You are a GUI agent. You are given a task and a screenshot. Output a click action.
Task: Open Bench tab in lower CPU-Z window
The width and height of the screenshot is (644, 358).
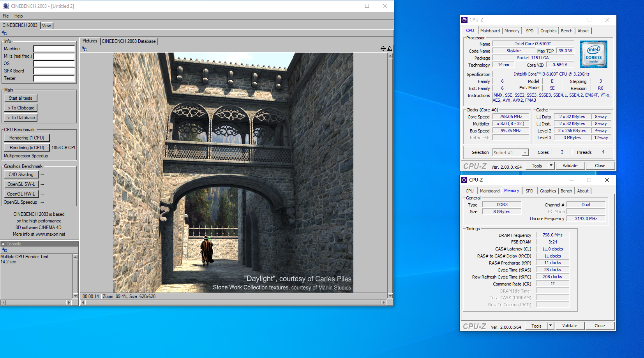tap(566, 191)
